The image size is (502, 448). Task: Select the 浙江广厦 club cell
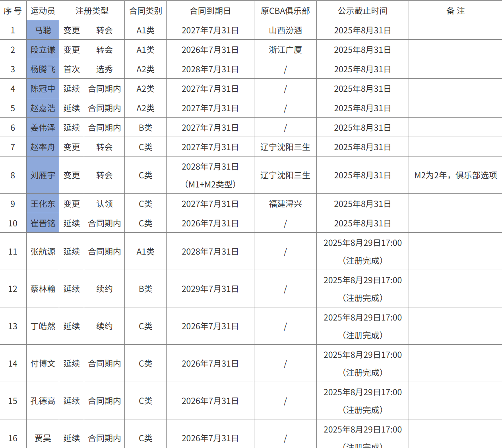point(285,50)
